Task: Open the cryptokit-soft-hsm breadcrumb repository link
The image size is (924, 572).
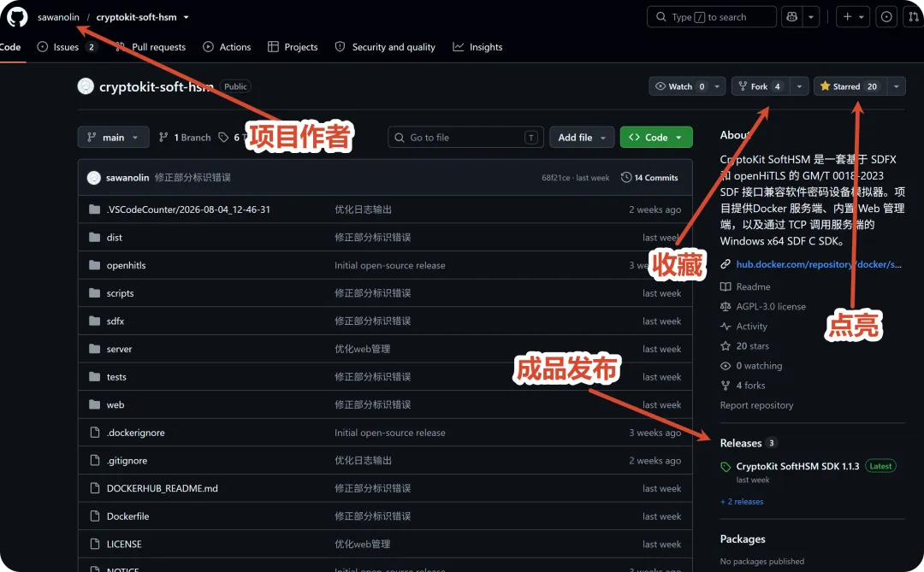Action: 136,17
